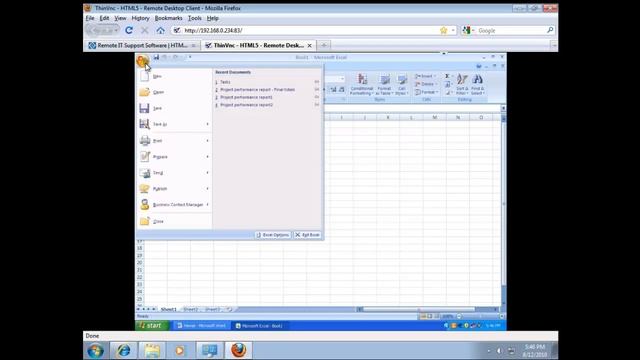
Task: Open Firefox View menu
Action: click(x=120, y=18)
